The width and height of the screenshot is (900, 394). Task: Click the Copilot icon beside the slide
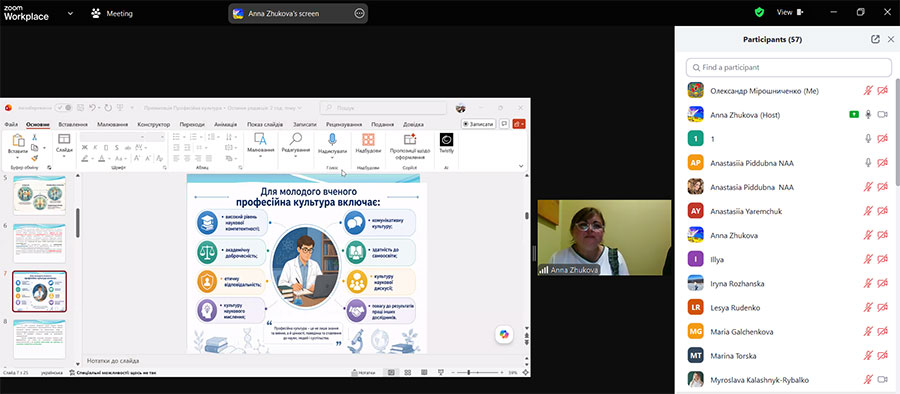coord(504,334)
